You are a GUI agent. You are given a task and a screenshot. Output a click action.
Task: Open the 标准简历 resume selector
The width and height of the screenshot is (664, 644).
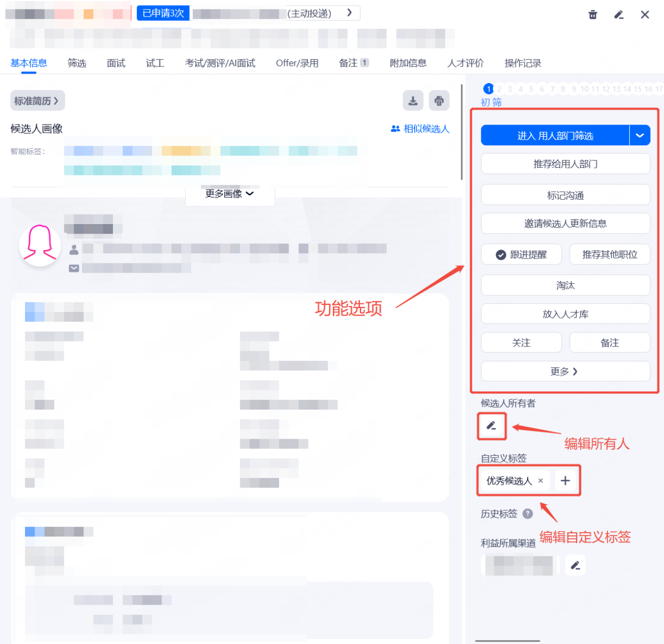tap(37, 101)
